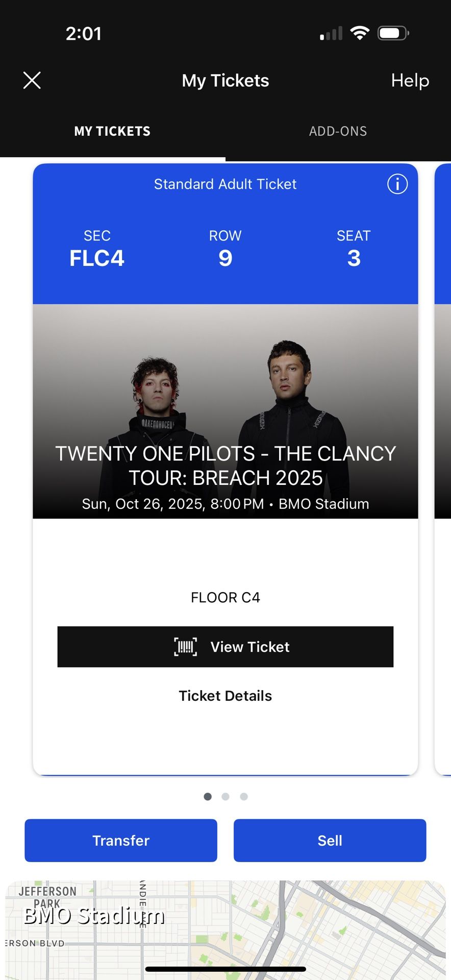
Task: Tap the Sell button
Action: [330, 840]
